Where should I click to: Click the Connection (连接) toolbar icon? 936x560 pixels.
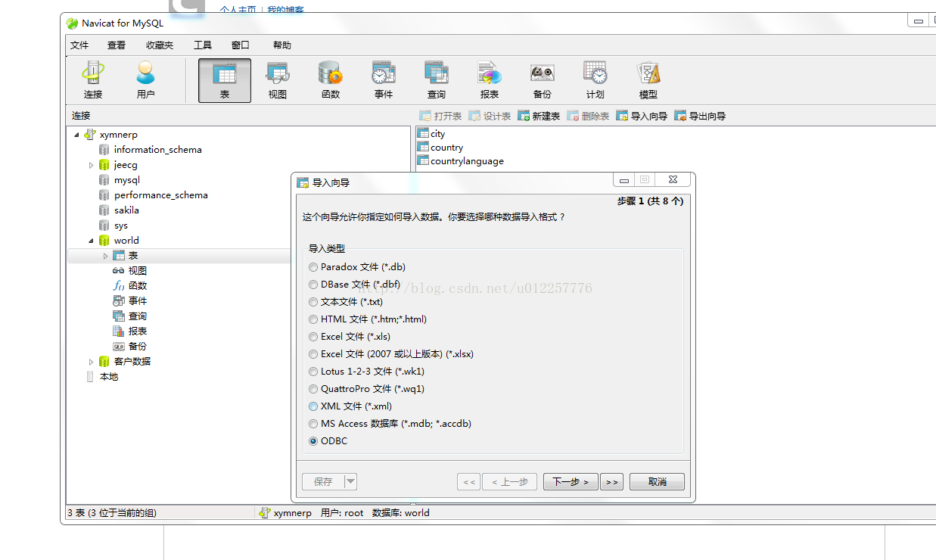pos(93,81)
